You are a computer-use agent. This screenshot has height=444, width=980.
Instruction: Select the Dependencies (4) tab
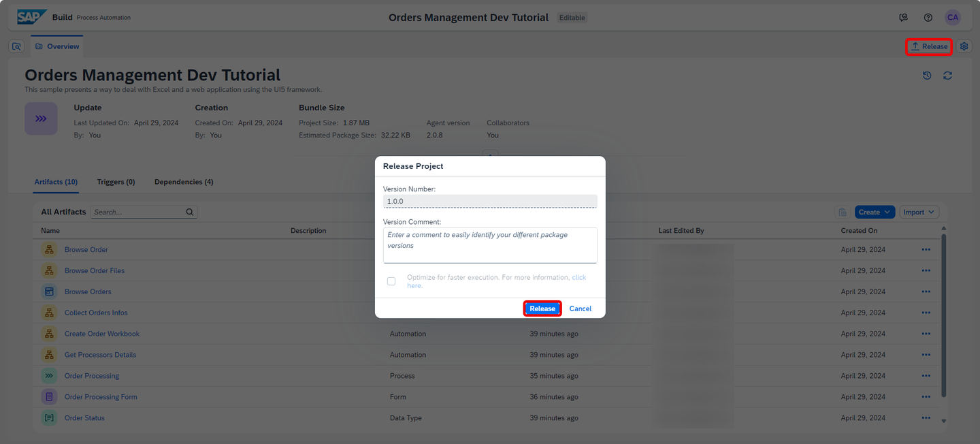coord(184,183)
